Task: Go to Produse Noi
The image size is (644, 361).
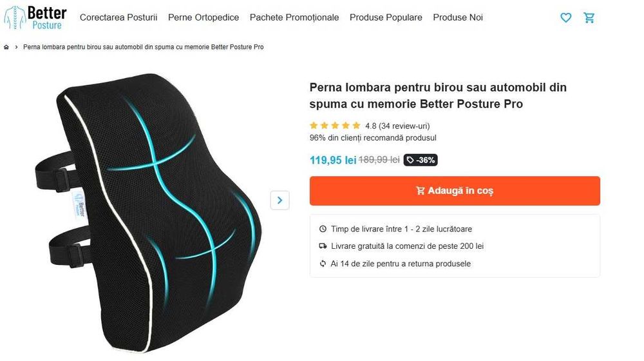Action: (x=457, y=17)
